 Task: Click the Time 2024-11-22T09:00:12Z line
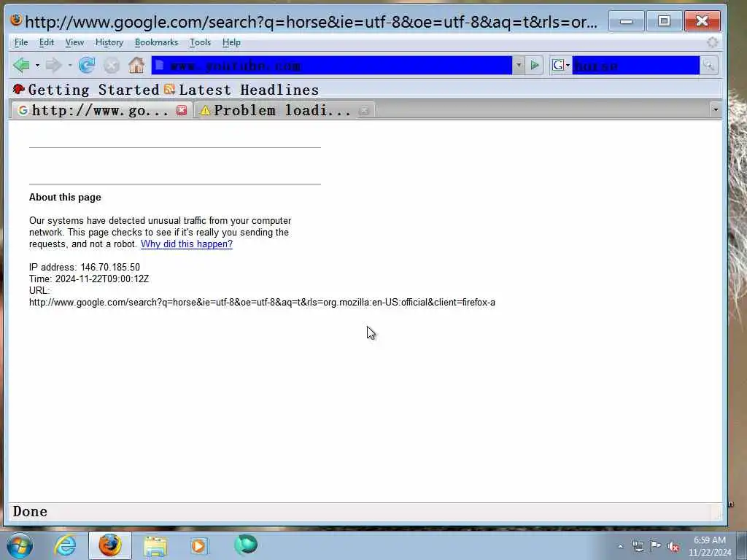(x=88, y=279)
